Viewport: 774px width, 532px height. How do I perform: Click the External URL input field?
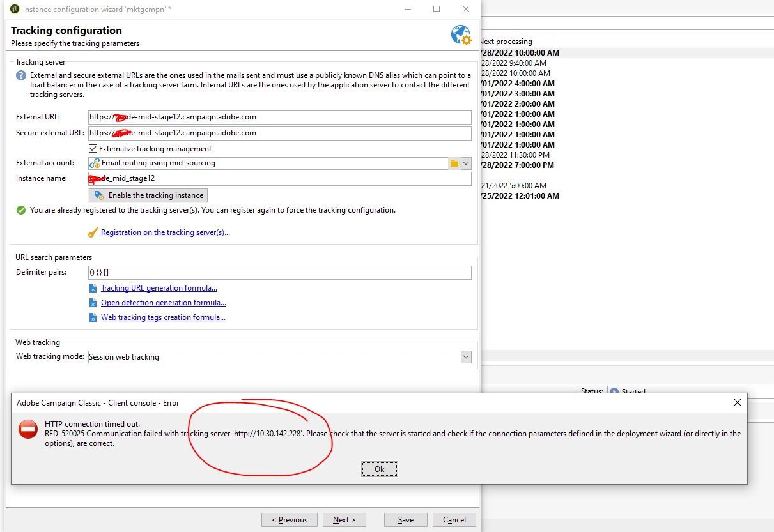point(280,117)
